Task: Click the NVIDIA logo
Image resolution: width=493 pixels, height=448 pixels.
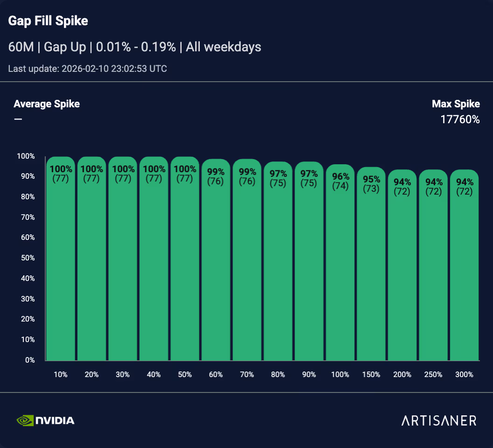Action: pos(46,420)
